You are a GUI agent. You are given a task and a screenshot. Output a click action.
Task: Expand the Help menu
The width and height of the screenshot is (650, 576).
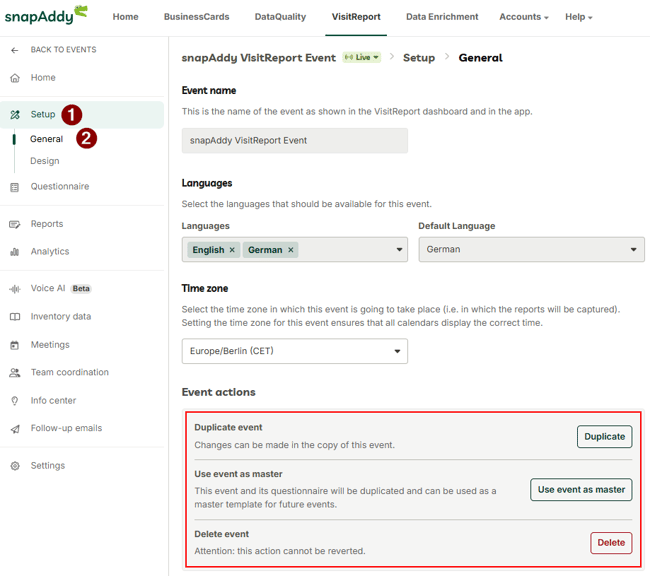coord(579,17)
